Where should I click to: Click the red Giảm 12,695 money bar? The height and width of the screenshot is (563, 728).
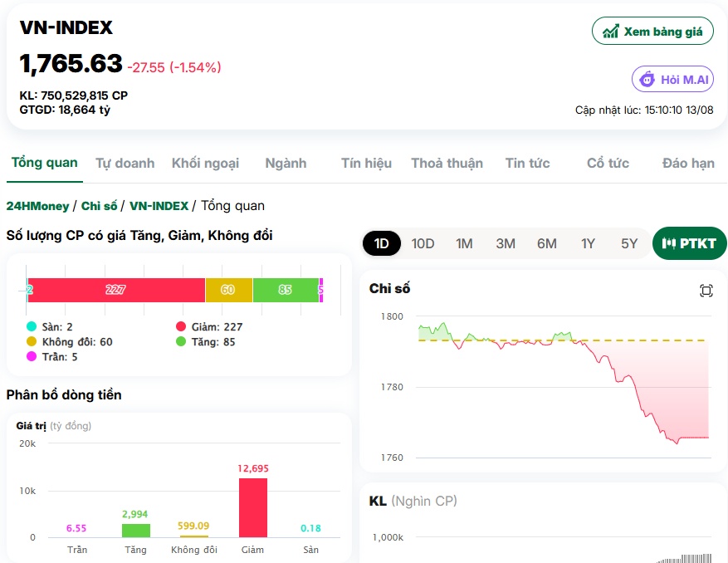253,507
